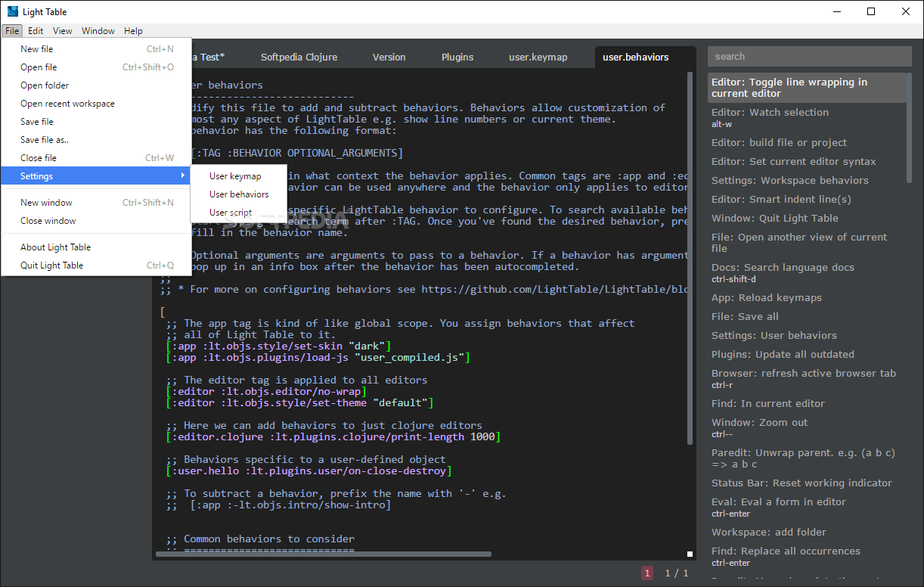The width and height of the screenshot is (924, 587).
Task: Choose New window menu entry
Action: (97, 203)
